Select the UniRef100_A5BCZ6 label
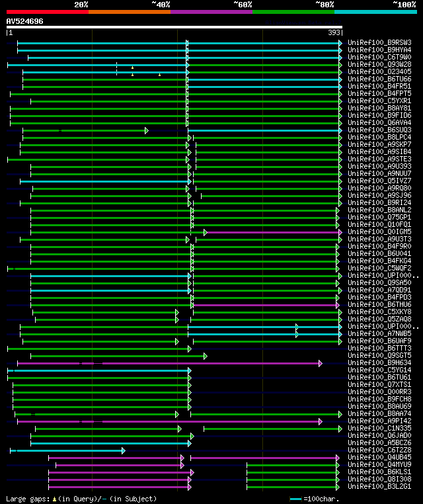Image resolution: width=423 pixels, height=504 pixels. pyautogui.click(x=379, y=442)
